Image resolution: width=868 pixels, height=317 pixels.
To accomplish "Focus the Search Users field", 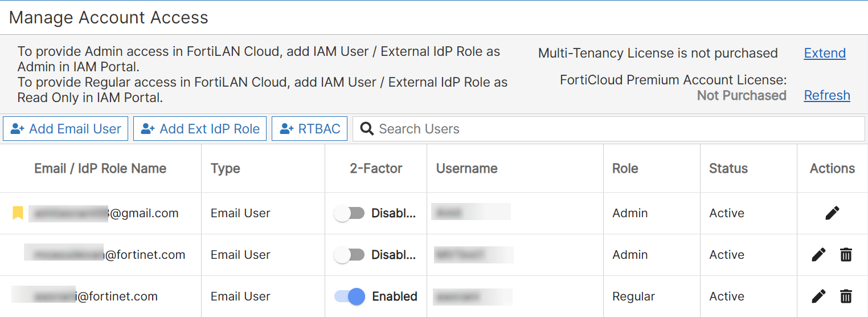I will click(615, 129).
